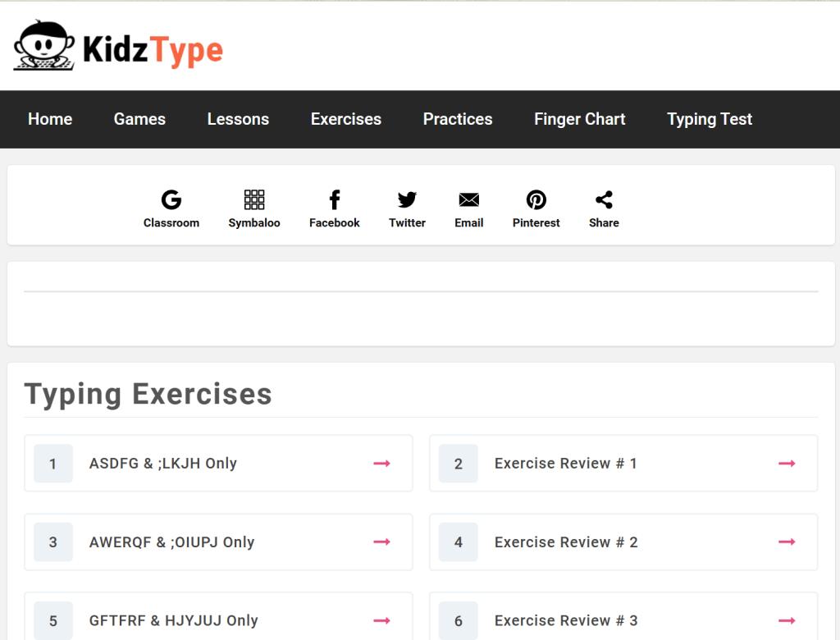Viewport: 840px width, 640px height.
Task: Click the Symbaloo grid icon
Action: tap(254, 199)
